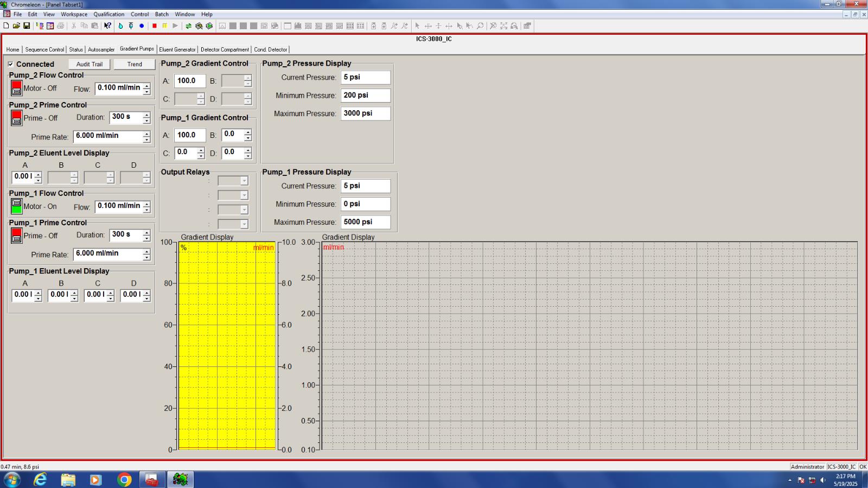Launch Google Chrome from the taskbar
This screenshot has width=868, height=488.
124,479
